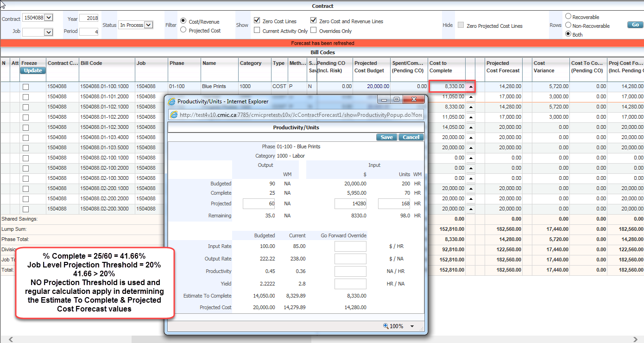The width and height of the screenshot is (644, 343).
Task: Edit Projected units field showing 168
Action: pyautogui.click(x=395, y=203)
